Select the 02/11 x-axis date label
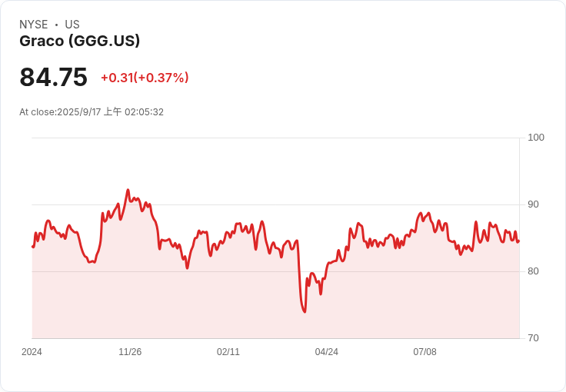The image size is (566, 392). point(228,352)
